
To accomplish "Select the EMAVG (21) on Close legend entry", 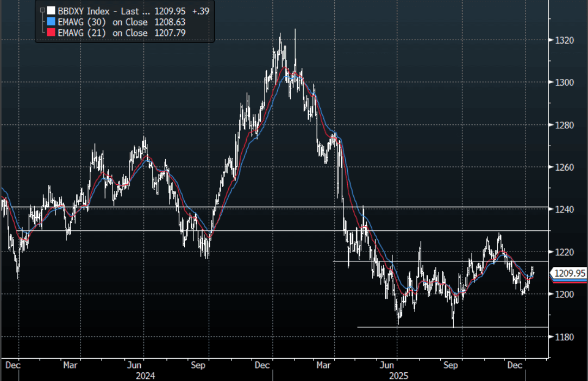I will (x=103, y=33).
